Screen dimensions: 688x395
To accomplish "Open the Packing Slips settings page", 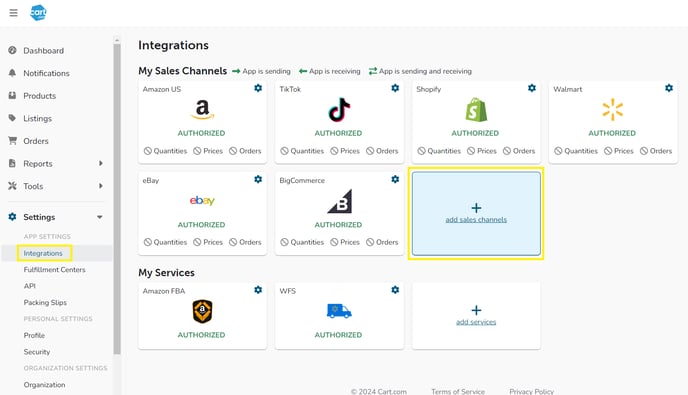I will pyautogui.click(x=45, y=303).
